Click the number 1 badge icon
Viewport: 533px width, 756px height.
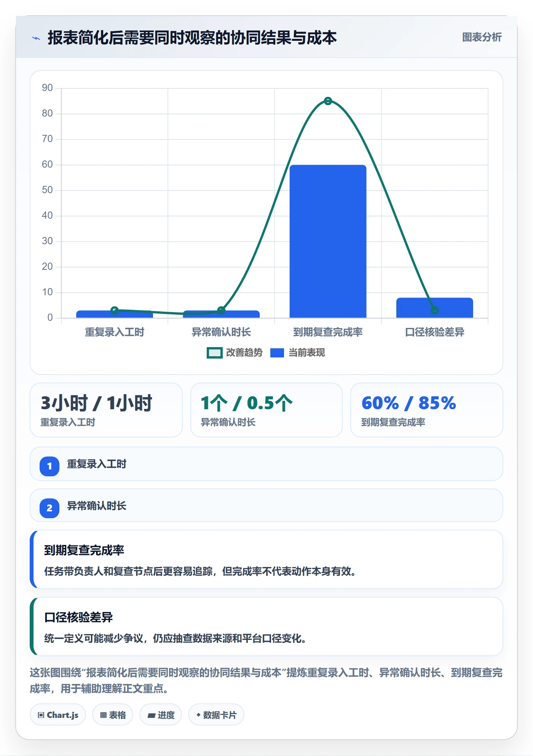tap(49, 466)
